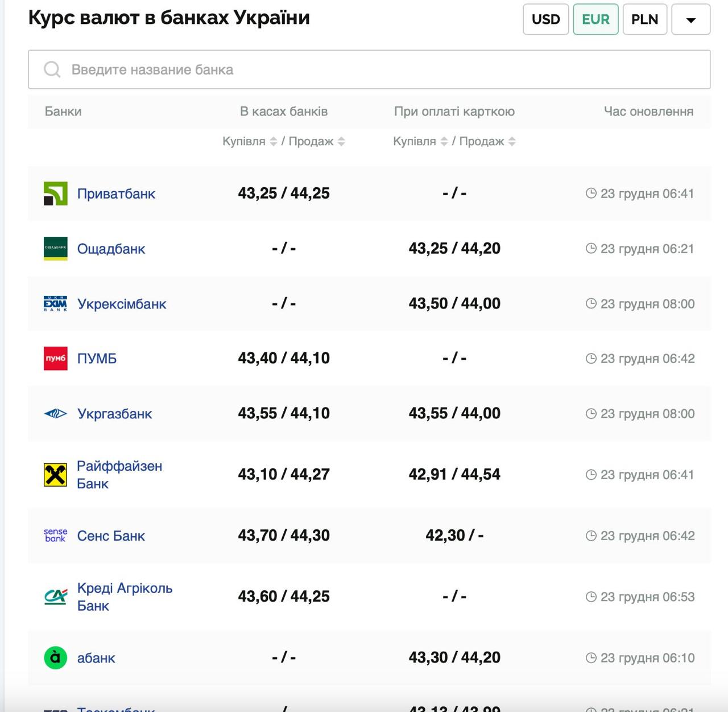Open the more currencies dropdown arrow
This screenshot has width=728, height=712.
pos(690,19)
